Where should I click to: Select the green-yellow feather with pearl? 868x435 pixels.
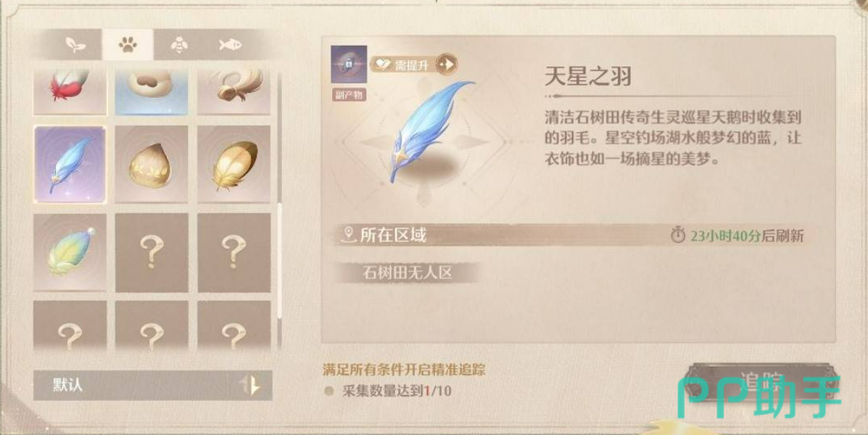point(70,252)
